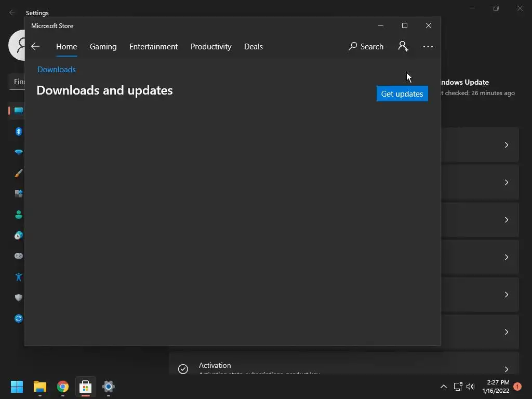The image size is (532, 399).
Task: Select the Windows Update icon in Settings sidebar
Action: pos(18,318)
